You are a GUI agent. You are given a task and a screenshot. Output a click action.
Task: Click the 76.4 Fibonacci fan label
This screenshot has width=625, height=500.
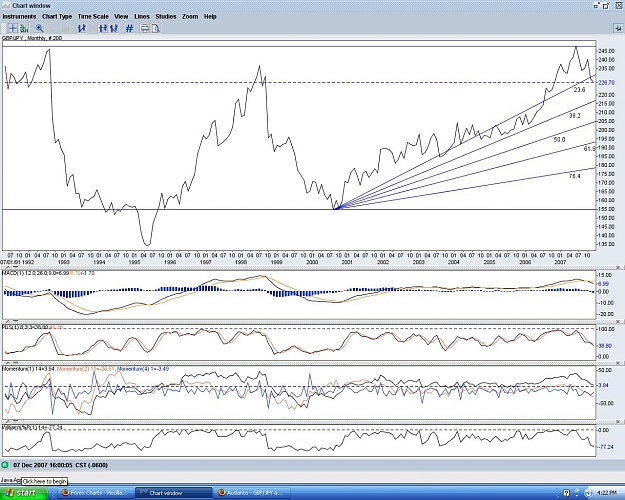point(574,176)
